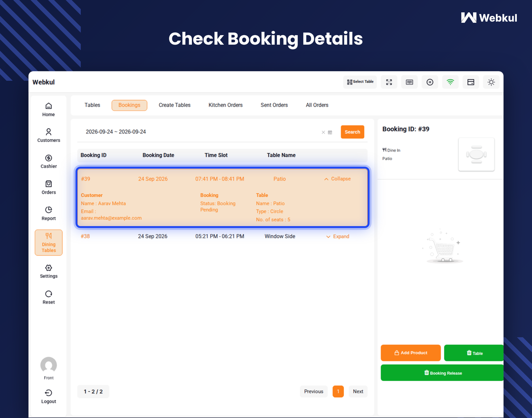The image size is (532, 418).
Task: Click the Booking ID: #39 heading
Action: pyautogui.click(x=406, y=129)
